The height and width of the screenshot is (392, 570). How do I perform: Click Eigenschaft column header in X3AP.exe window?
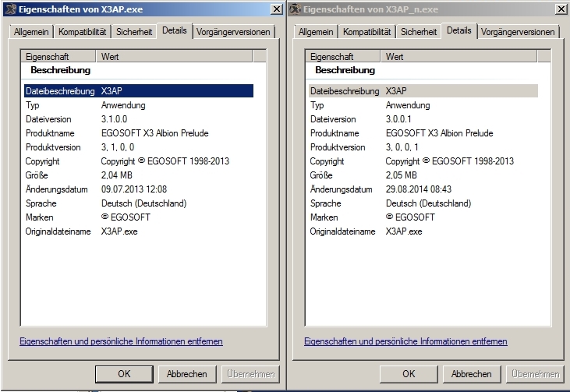coord(58,56)
